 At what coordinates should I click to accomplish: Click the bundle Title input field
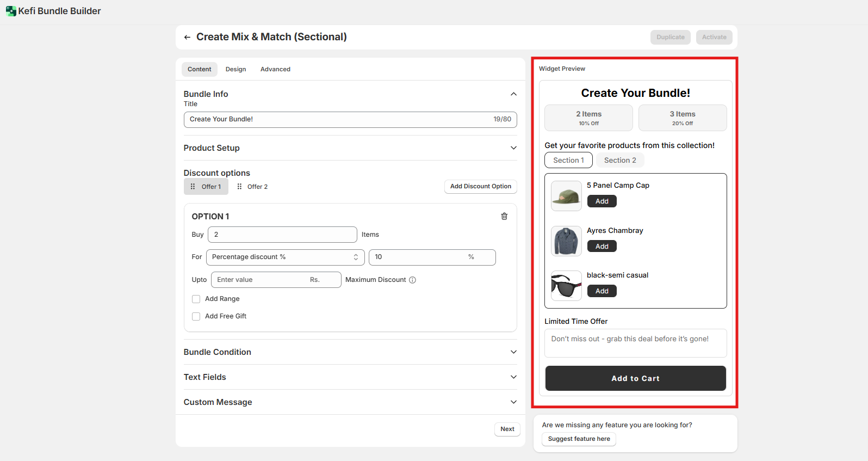(x=337, y=119)
